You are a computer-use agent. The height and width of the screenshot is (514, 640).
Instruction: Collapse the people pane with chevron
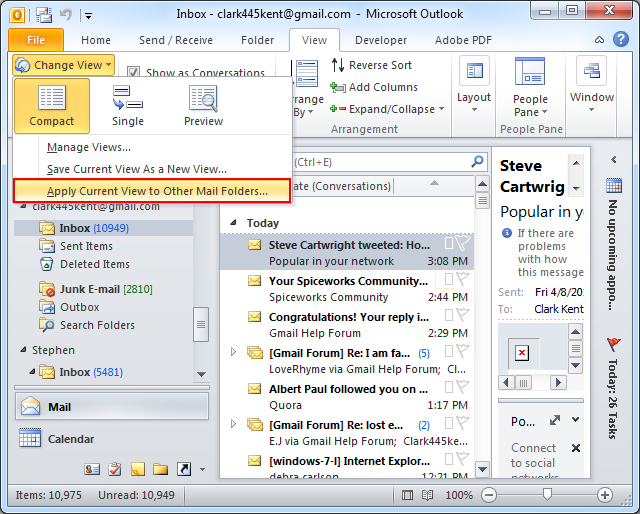[576, 419]
